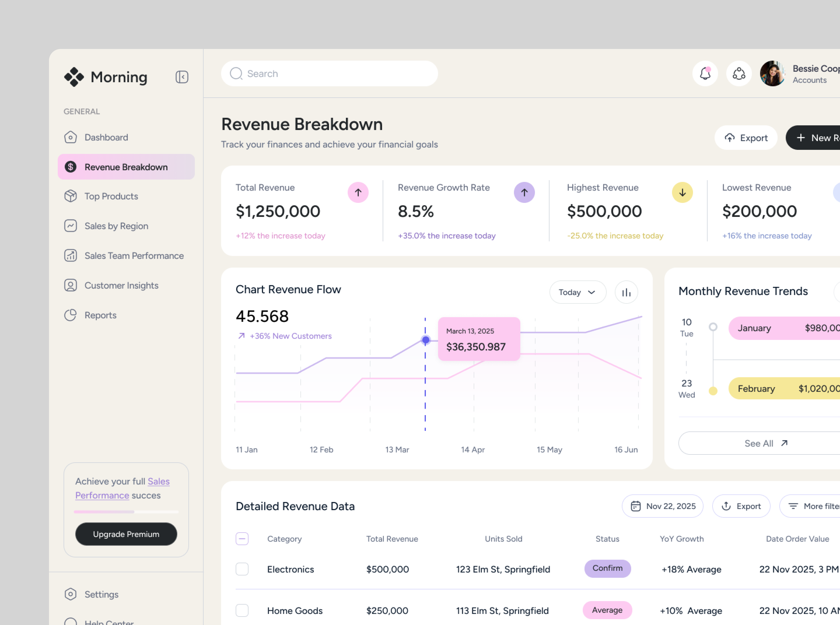Collapse the sidebar with the panel icon
The image size is (840, 625).
click(x=182, y=77)
